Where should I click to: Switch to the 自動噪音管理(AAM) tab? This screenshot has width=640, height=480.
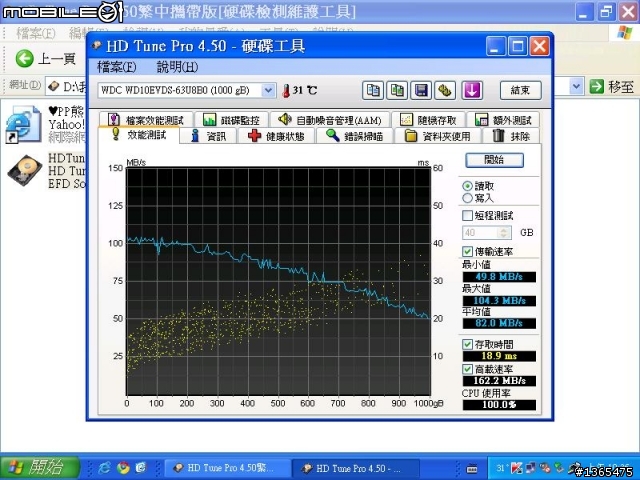(329, 120)
